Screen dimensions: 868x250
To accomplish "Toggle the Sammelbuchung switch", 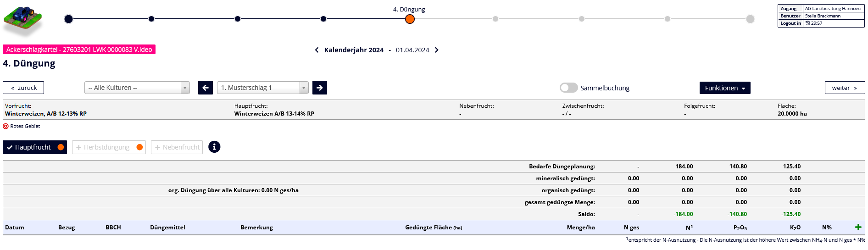I will (x=568, y=88).
